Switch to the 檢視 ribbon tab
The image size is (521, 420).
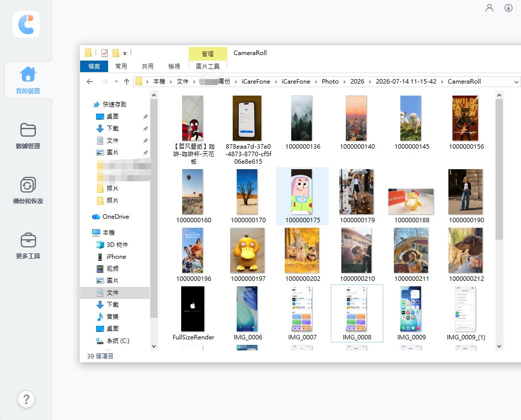pyautogui.click(x=174, y=66)
